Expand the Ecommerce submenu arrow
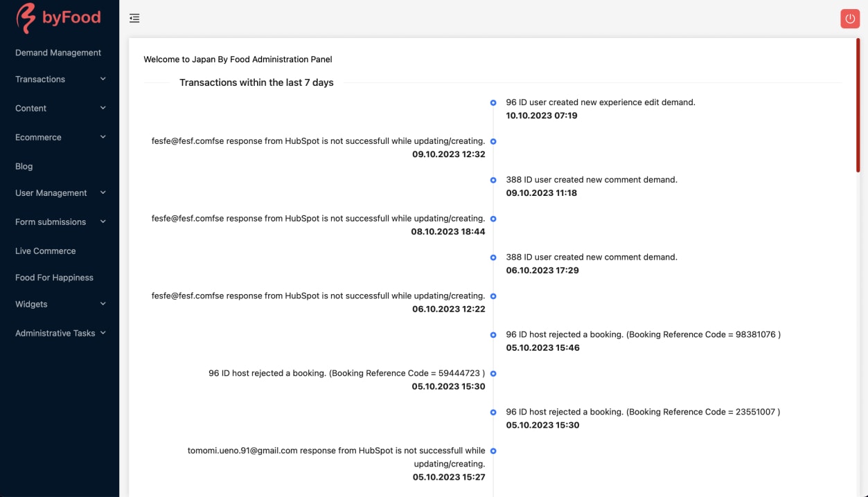The width and height of the screenshot is (868, 497). (103, 137)
